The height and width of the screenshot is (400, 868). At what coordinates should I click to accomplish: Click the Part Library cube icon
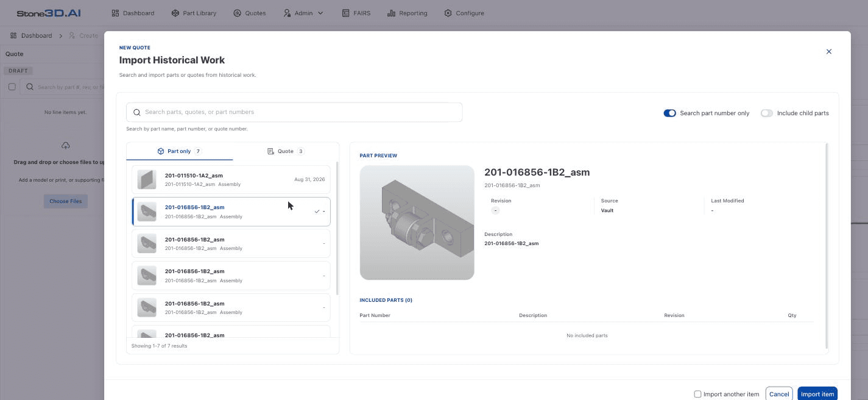click(175, 13)
